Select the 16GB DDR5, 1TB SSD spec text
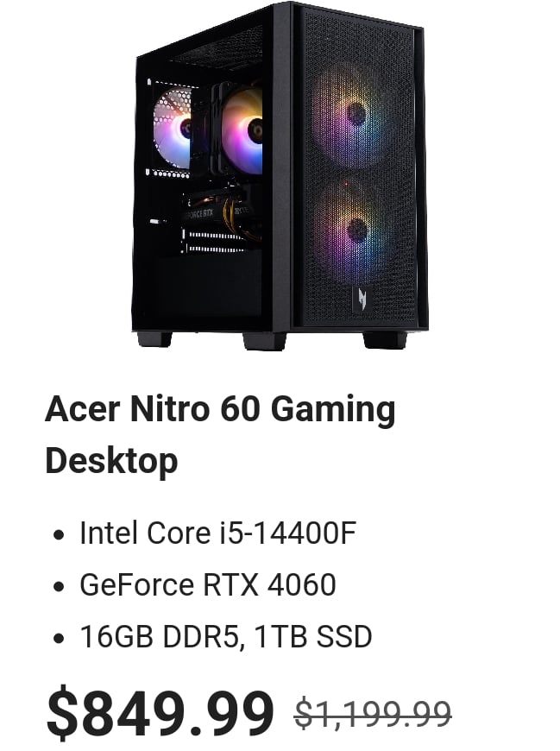 (225, 636)
